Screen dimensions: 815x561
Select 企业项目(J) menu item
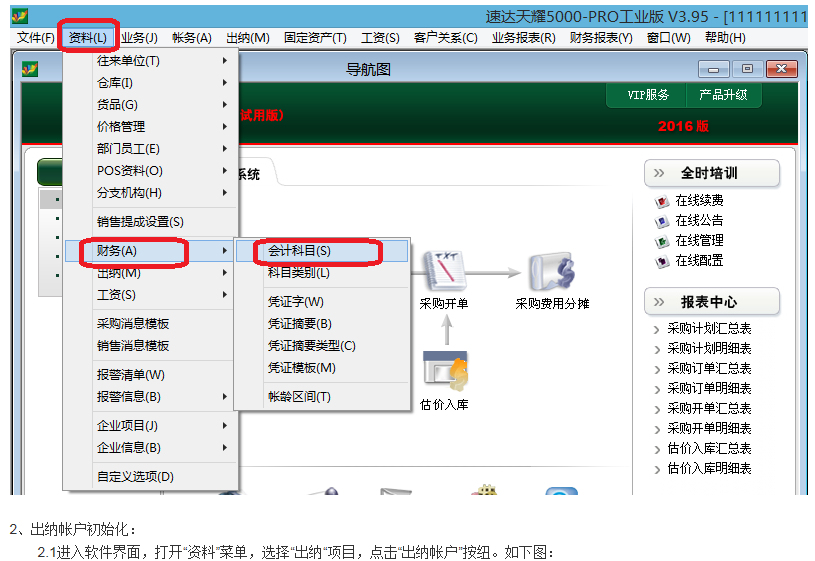(151, 425)
